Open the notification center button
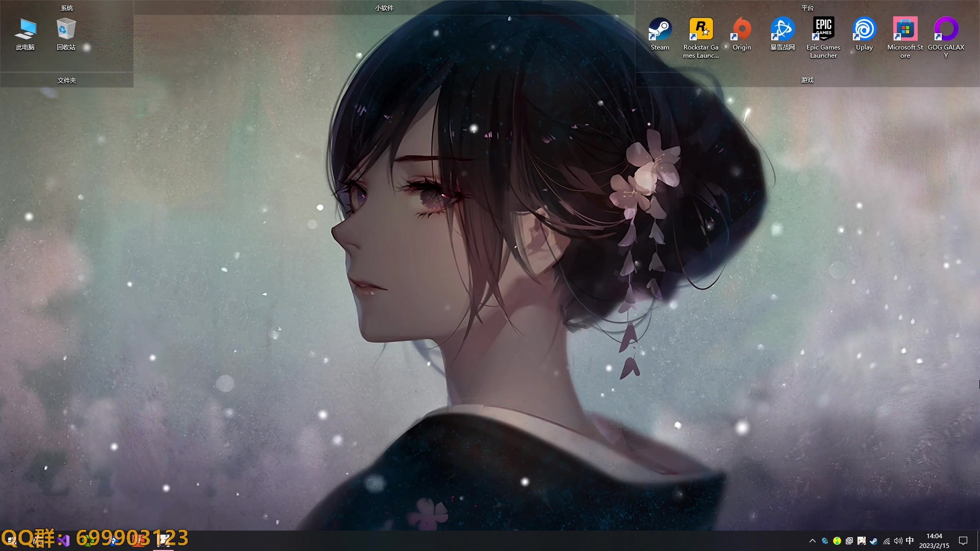980x551 pixels. click(963, 541)
